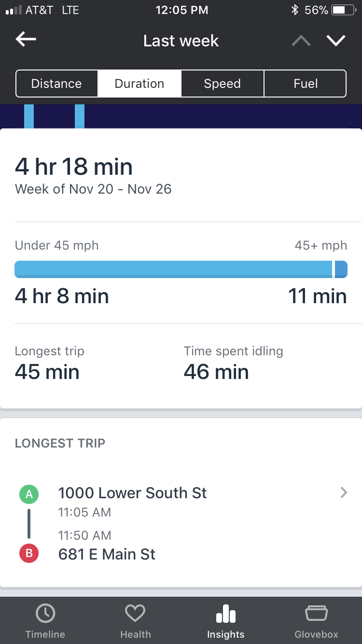
Task: Open the 1000 Lower South St trip
Action: (x=132, y=493)
